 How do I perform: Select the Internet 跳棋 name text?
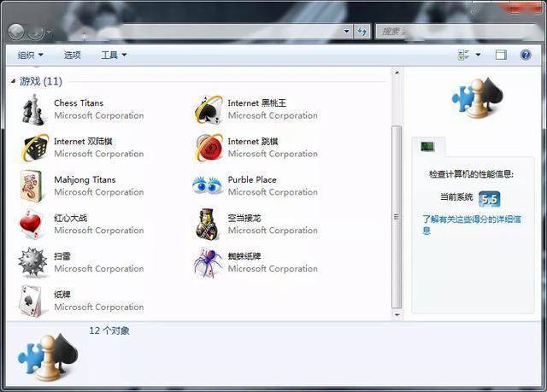point(253,142)
